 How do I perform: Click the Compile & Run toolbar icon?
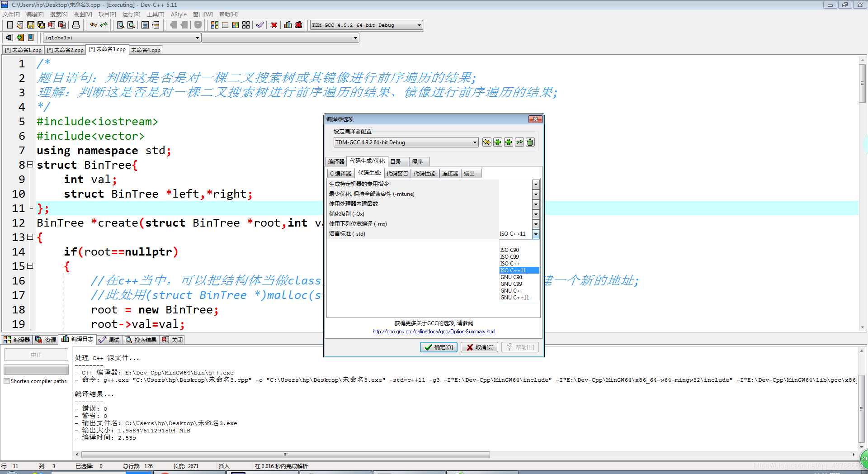(236, 25)
